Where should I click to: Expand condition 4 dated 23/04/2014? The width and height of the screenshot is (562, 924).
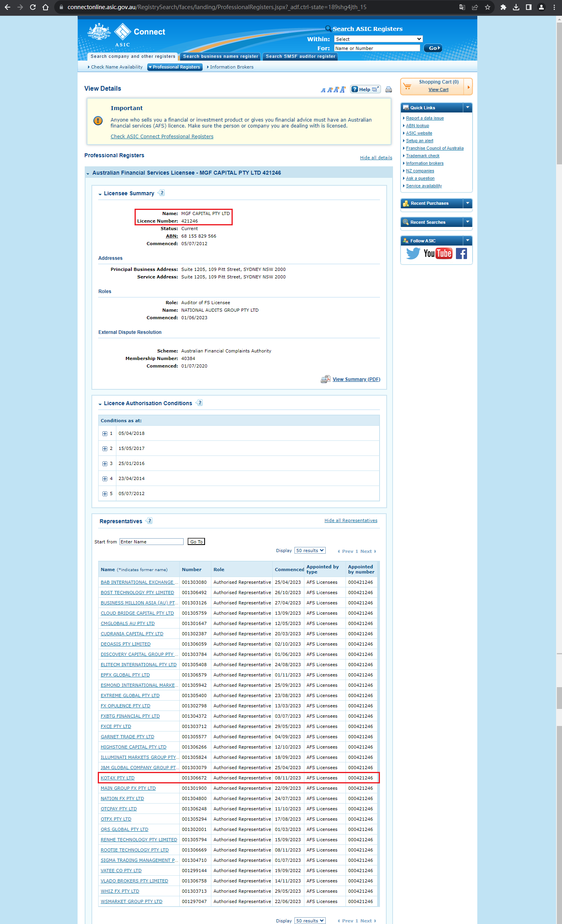(105, 479)
